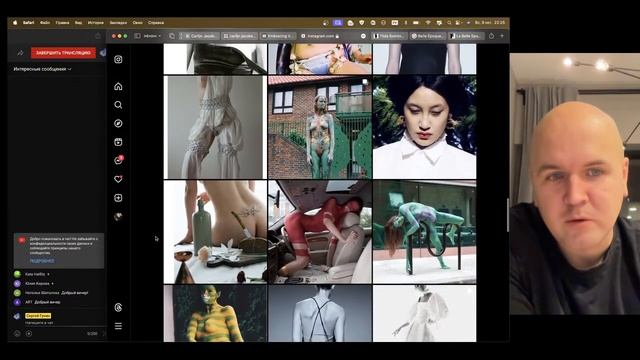Open Instagram Messages icon with red badge
The width and height of the screenshot is (640, 360).
point(118,160)
